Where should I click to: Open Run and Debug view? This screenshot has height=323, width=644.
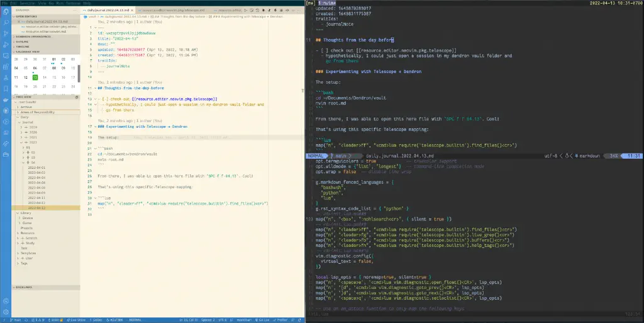[x=6, y=44]
